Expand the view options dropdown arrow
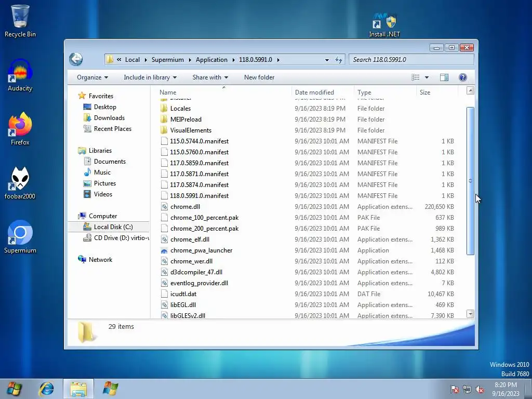 pos(427,77)
